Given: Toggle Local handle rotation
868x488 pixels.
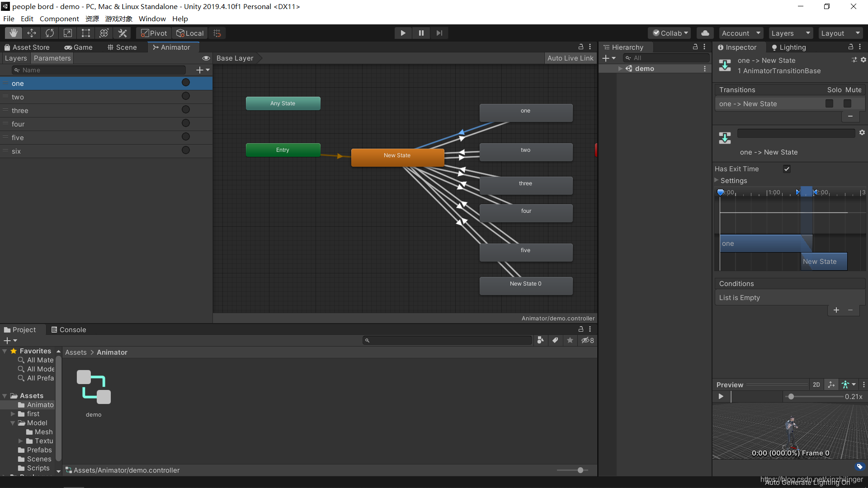Looking at the screenshot, I should [190, 33].
